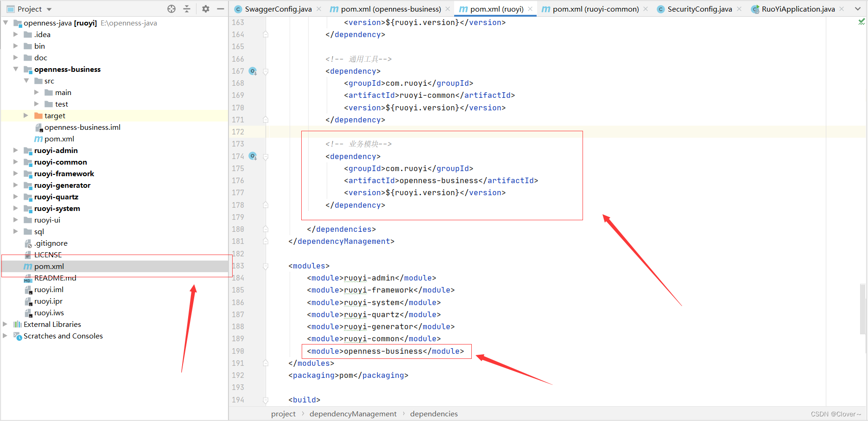Select pom.xml under openness-business
868x421 pixels.
(59, 139)
